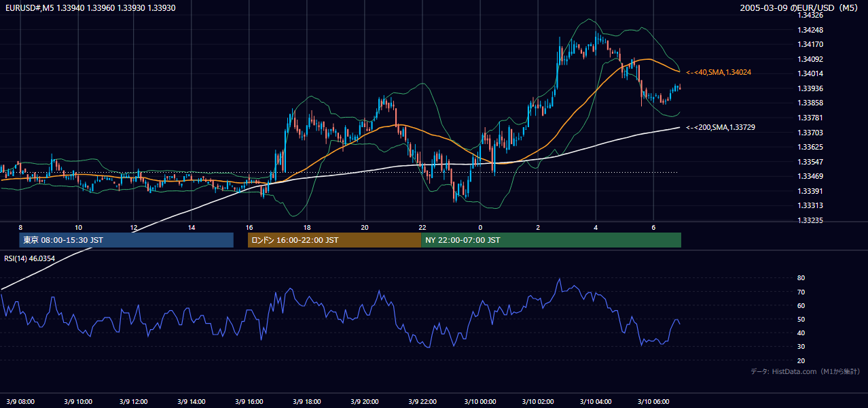Screen dimensions: 868x408
Task: Click the bottom date label 3/9 20:00
Action: (x=365, y=402)
